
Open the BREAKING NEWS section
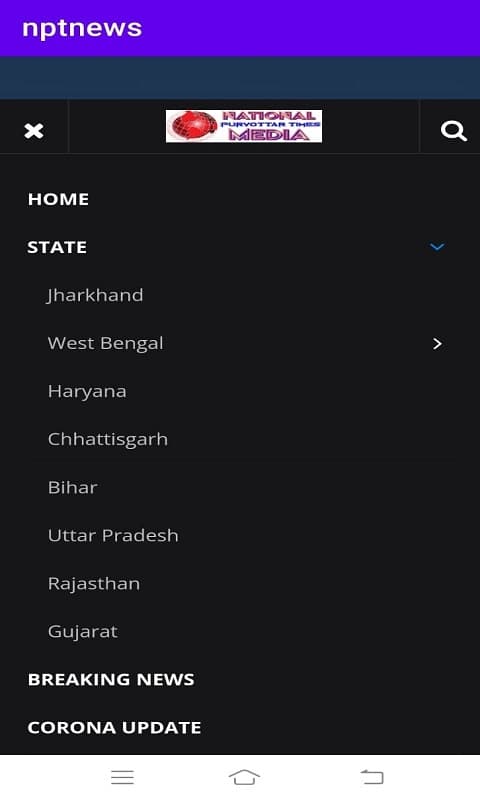pyautogui.click(x=111, y=680)
